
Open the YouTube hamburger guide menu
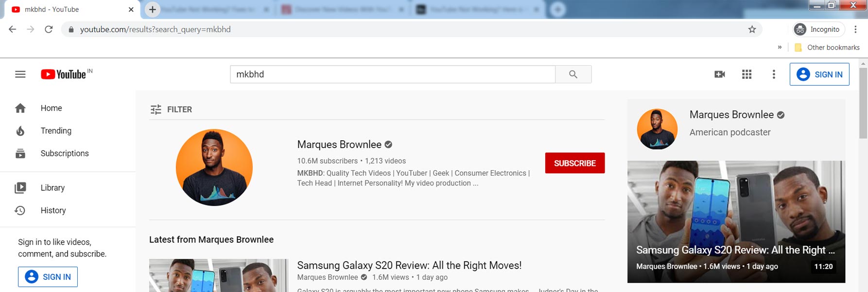click(x=20, y=74)
